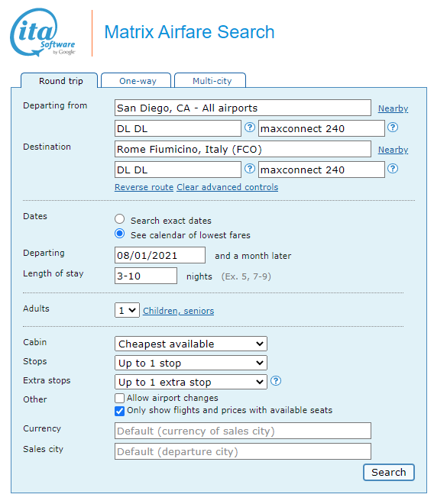This screenshot has width=434, height=504.
Task: Open help icon next to Extra stops
Action: tap(276, 381)
